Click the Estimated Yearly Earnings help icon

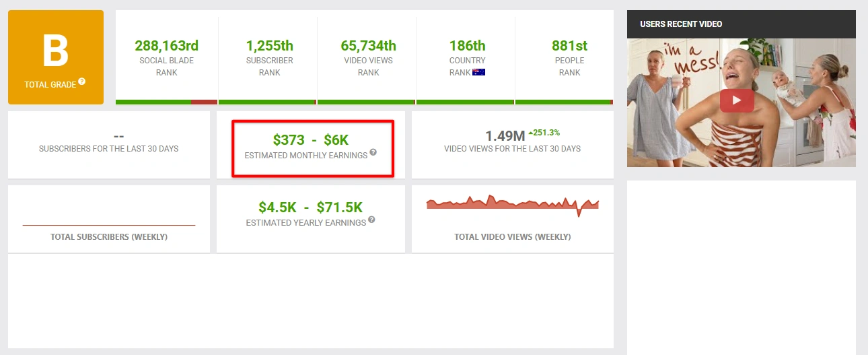[x=372, y=220]
